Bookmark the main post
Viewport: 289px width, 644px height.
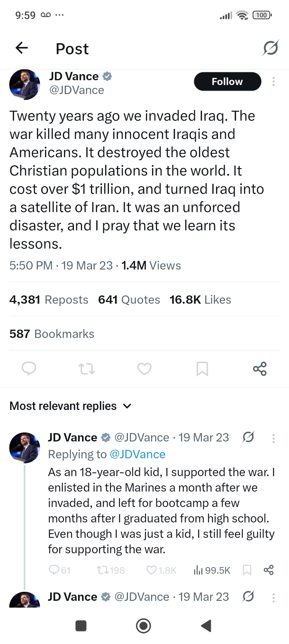(x=202, y=369)
